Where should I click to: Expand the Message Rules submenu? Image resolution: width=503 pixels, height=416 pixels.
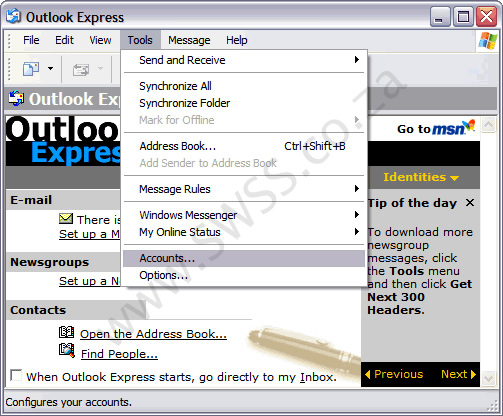pos(245,189)
